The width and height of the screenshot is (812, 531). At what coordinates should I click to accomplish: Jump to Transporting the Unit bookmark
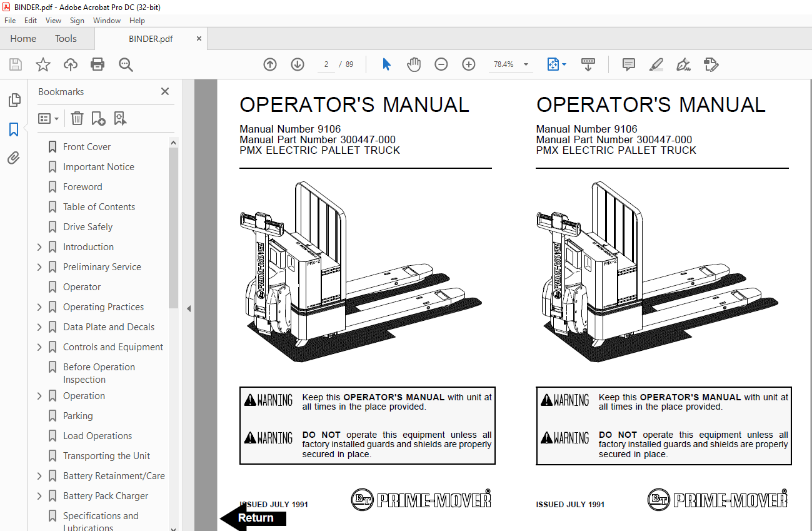pyautogui.click(x=106, y=456)
